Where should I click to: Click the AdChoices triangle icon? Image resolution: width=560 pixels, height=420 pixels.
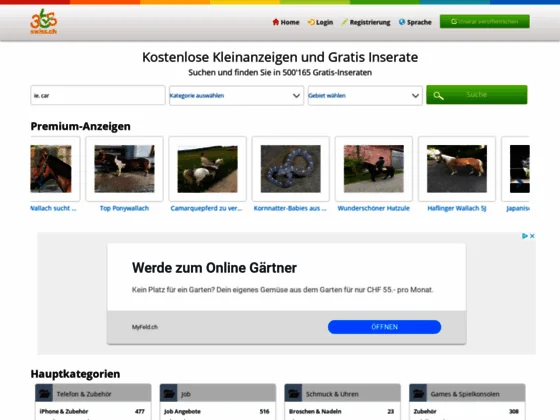click(525, 236)
